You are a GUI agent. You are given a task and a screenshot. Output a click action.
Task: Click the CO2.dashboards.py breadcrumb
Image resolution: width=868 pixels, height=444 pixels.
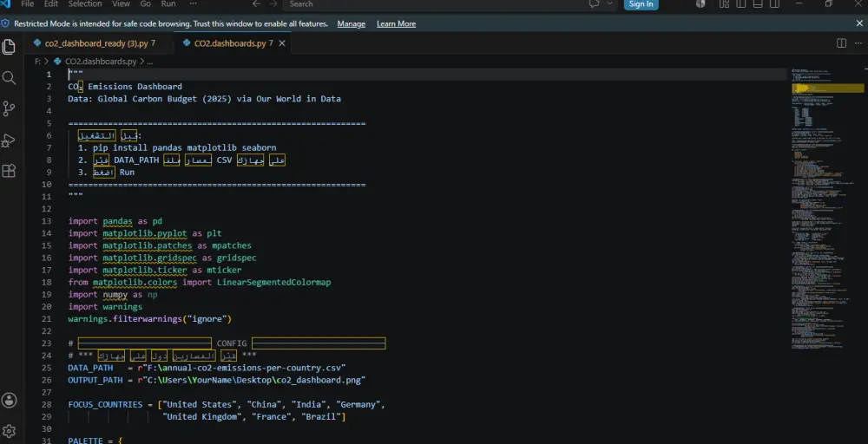coord(101,62)
